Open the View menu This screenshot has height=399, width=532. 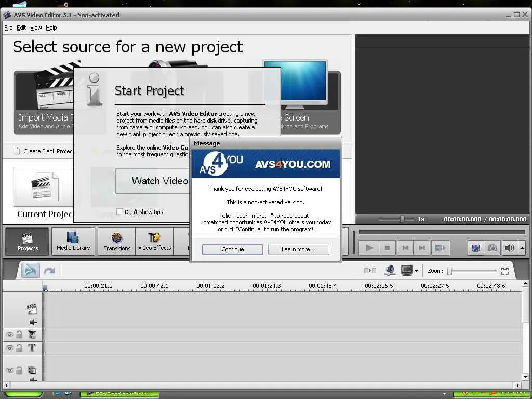coord(36,28)
